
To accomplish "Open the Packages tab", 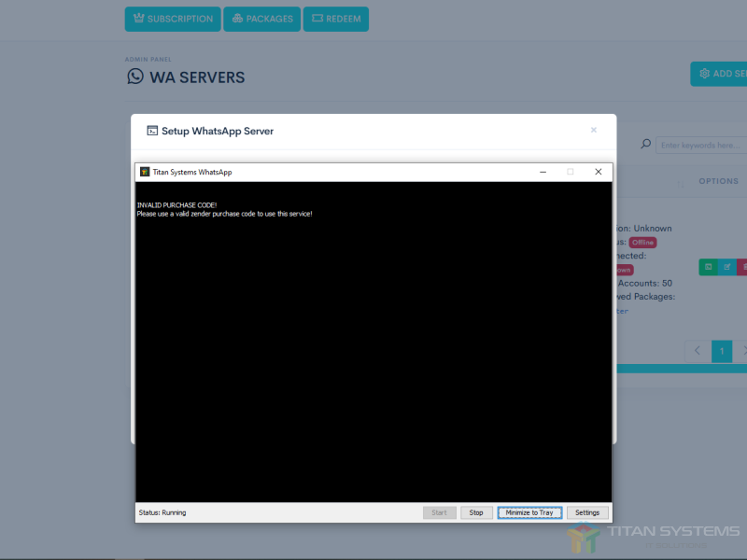I will click(261, 19).
